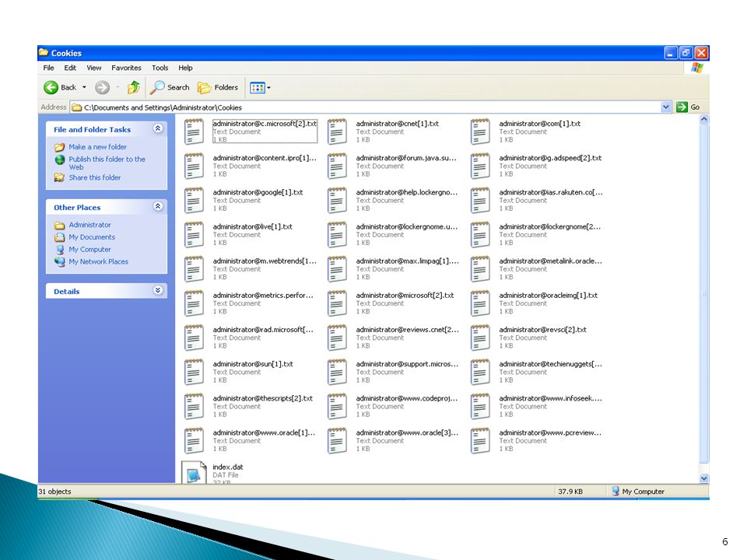This screenshot has height=560, width=747.
Task: Click Make a new folder link
Action: coord(98,147)
